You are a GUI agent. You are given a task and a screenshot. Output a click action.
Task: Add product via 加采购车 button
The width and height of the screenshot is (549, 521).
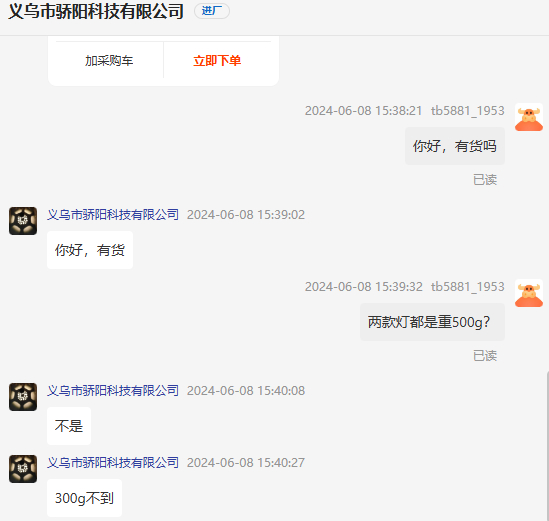[x=109, y=61]
